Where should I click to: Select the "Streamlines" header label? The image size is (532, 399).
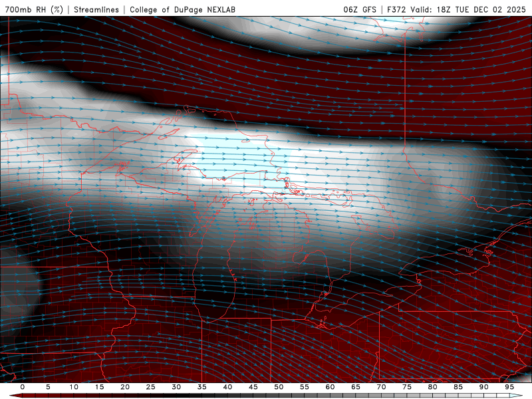(96, 9)
